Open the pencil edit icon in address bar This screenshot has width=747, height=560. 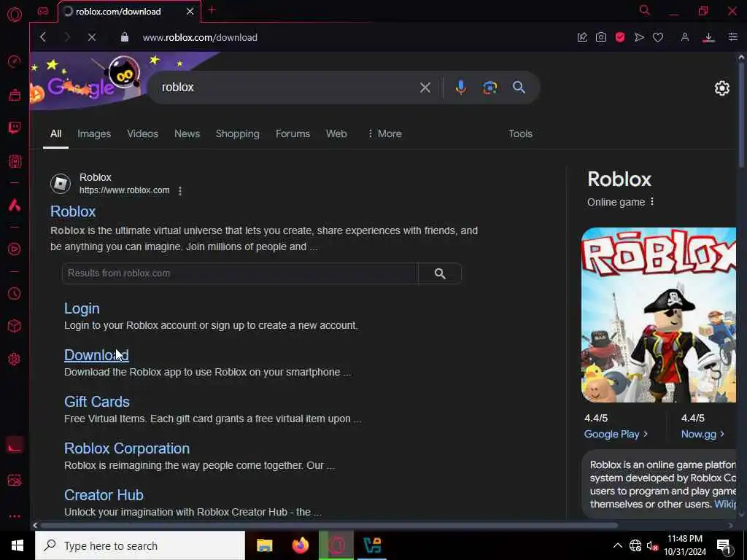pos(582,37)
